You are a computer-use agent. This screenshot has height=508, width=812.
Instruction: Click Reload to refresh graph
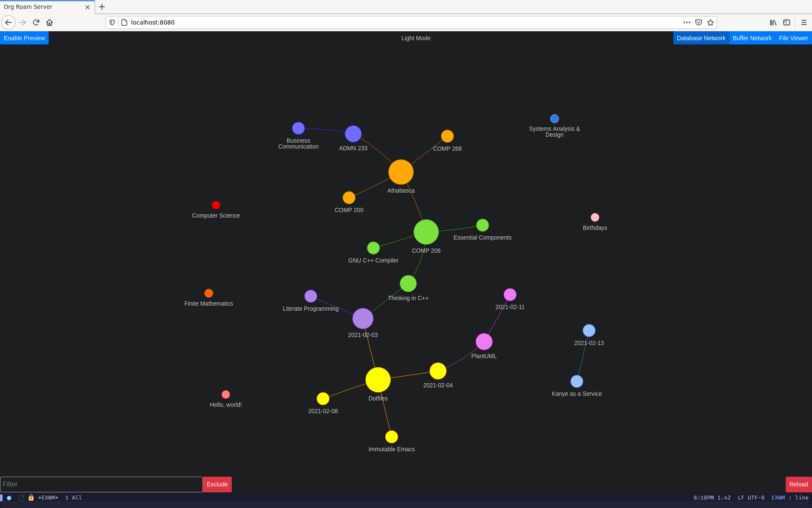point(798,484)
